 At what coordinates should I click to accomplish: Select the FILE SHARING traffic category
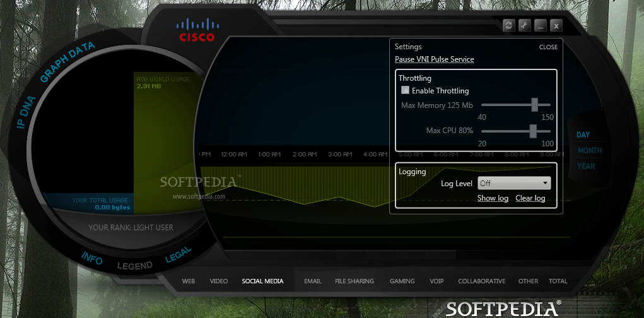coord(354,281)
